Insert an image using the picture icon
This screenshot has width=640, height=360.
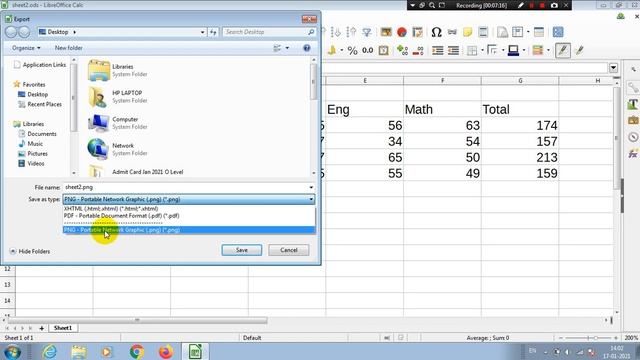[x=386, y=32]
